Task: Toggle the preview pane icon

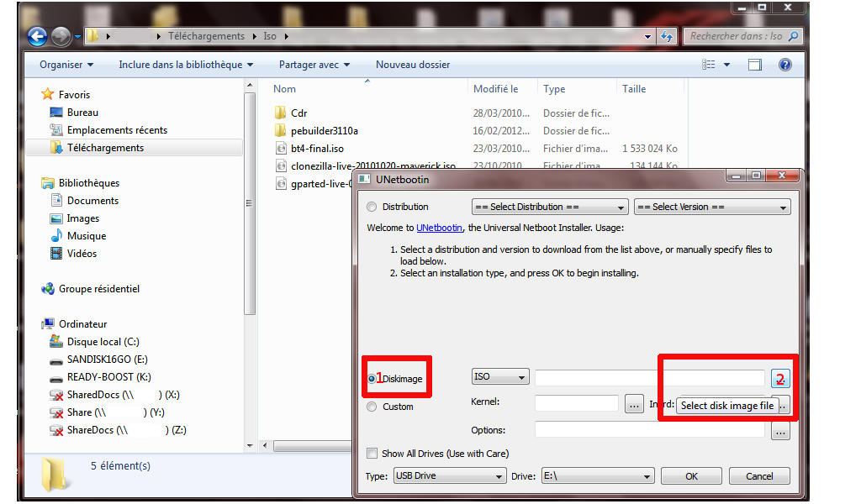Action: point(754,65)
